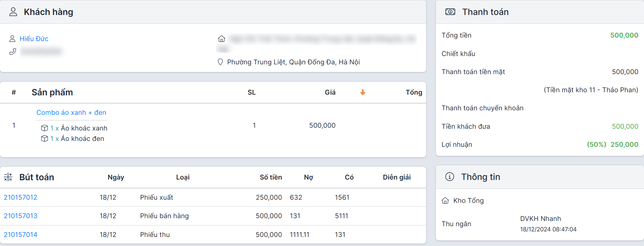
Task: Click the Loại column header
Action: (x=183, y=177)
